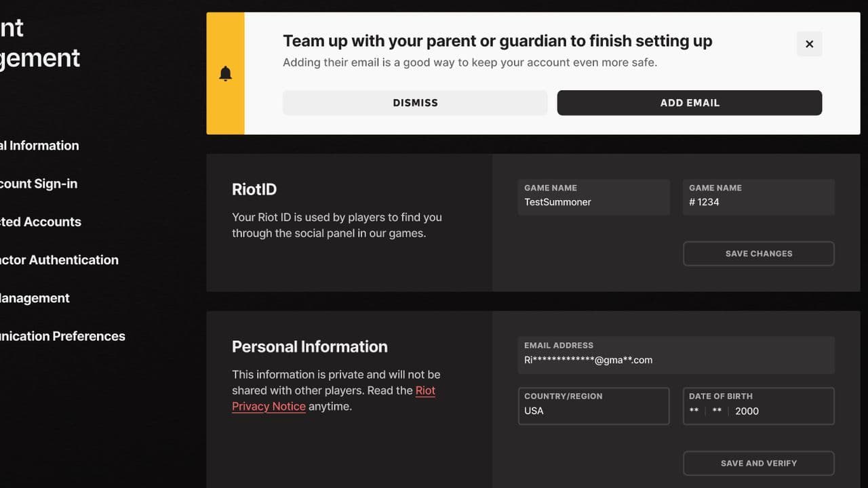The image size is (868, 488).
Task: Click the SAVE AND VERIFY button
Action: (758, 464)
